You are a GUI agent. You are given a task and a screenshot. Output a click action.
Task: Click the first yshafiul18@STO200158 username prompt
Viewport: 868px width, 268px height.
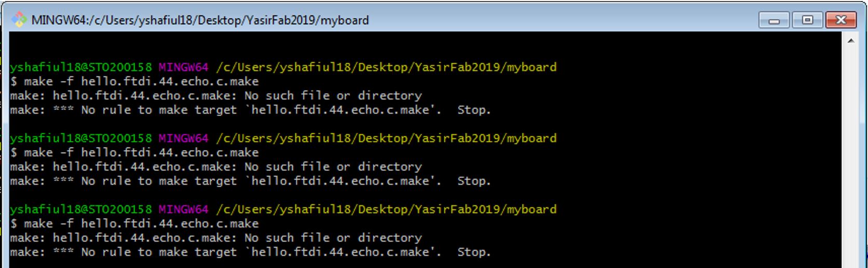pyautogui.click(x=81, y=67)
